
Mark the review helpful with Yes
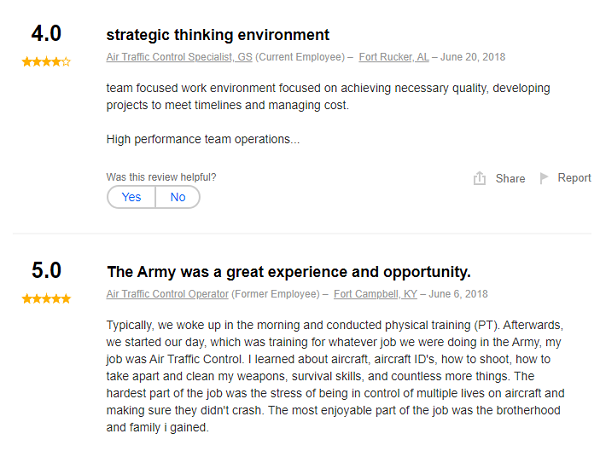tap(131, 197)
